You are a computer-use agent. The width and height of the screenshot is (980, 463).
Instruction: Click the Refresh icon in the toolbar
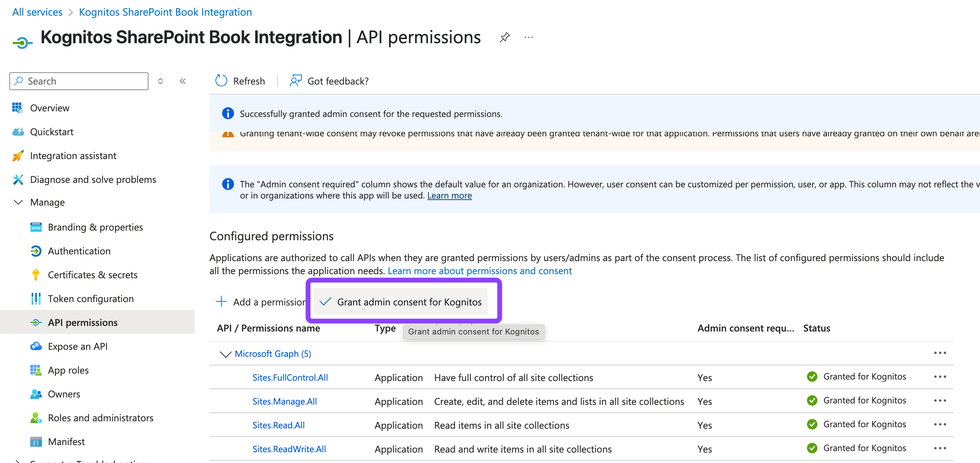click(221, 81)
